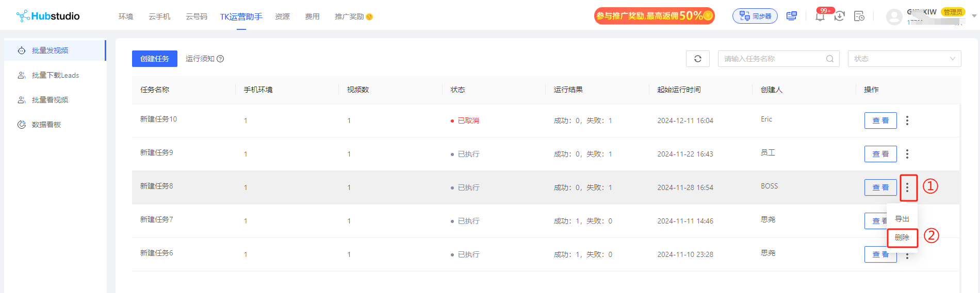Click the 创建任务 button
This screenshot has width=980, height=293.
(x=155, y=59)
